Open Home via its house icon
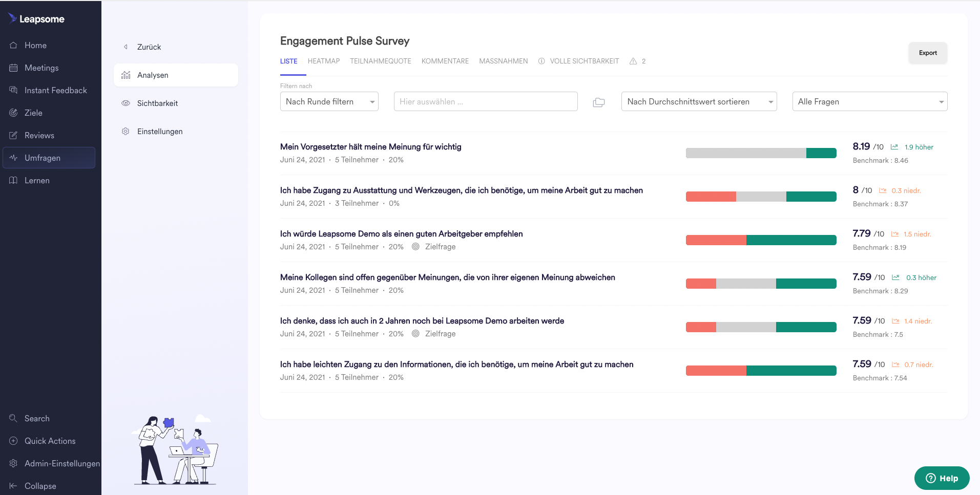The width and height of the screenshot is (980, 495). tap(13, 45)
